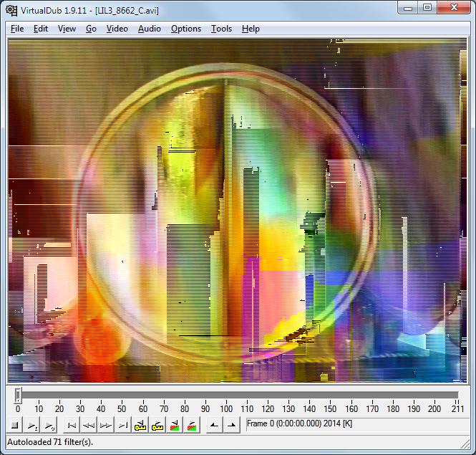Image resolution: width=476 pixels, height=455 pixels.
Task: Open the View menu
Action: click(x=67, y=29)
